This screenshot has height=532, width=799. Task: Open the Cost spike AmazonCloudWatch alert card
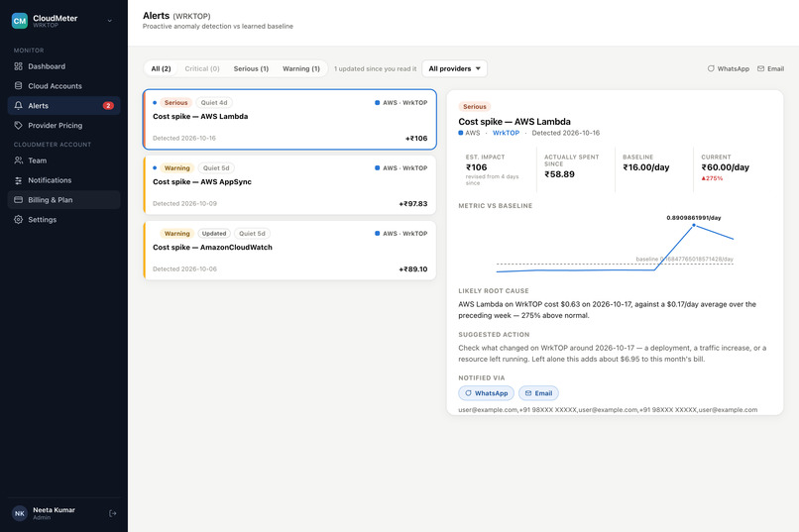pos(289,250)
